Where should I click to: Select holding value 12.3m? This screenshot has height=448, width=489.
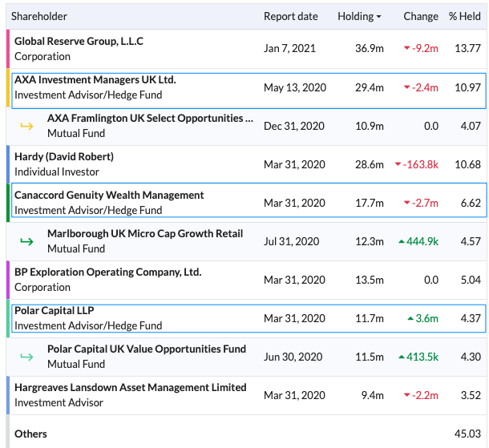(x=370, y=241)
